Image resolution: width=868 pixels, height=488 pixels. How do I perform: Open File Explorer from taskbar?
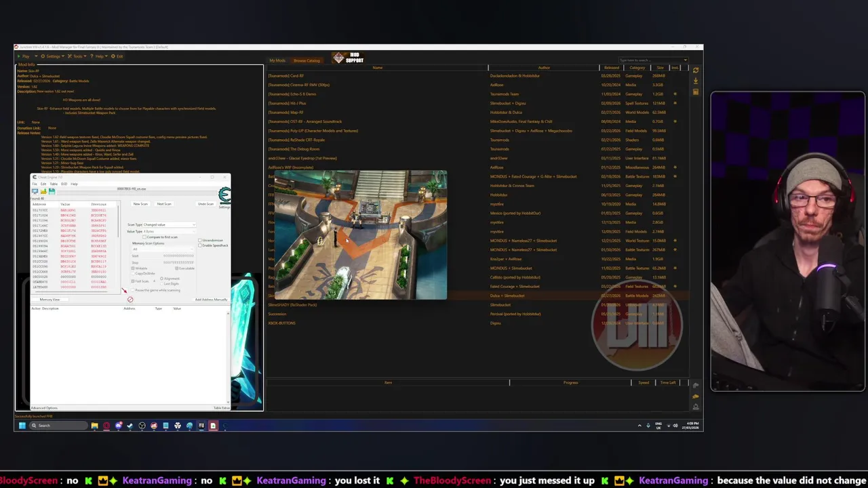[x=94, y=426]
